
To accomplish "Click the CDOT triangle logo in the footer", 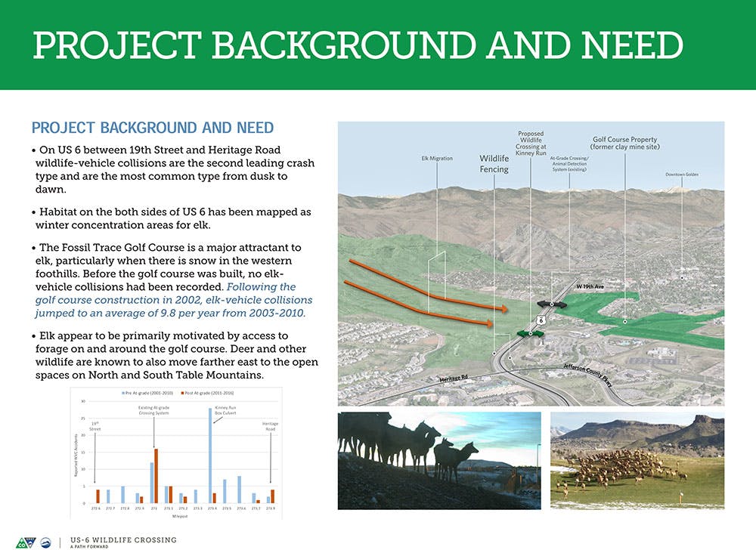I will tap(26, 542).
